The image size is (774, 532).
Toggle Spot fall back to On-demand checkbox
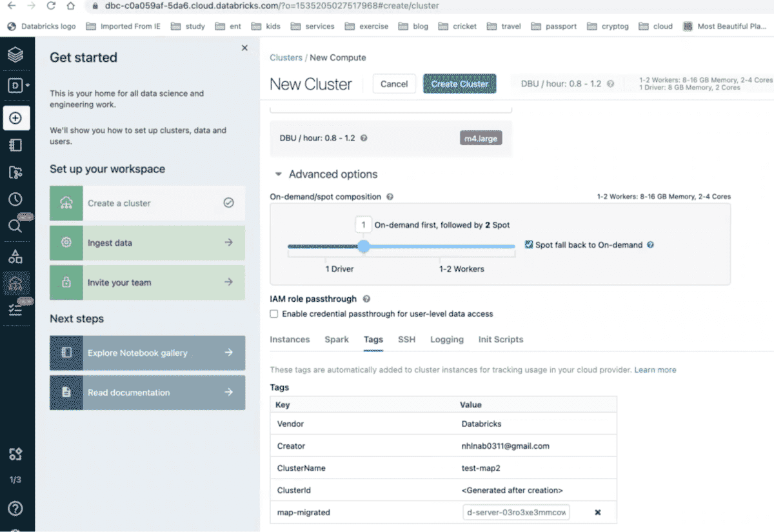coord(529,245)
